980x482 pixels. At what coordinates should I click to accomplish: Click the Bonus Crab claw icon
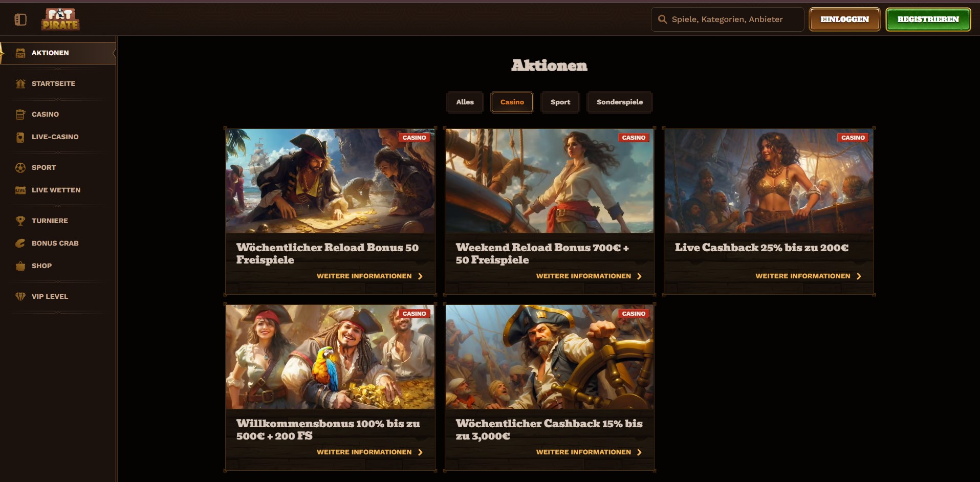click(20, 244)
